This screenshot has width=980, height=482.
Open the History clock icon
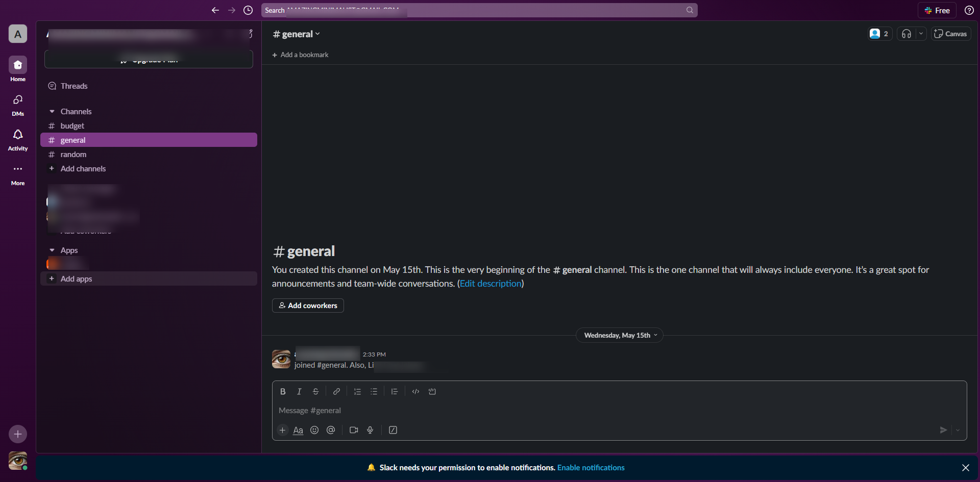click(x=248, y=10)
